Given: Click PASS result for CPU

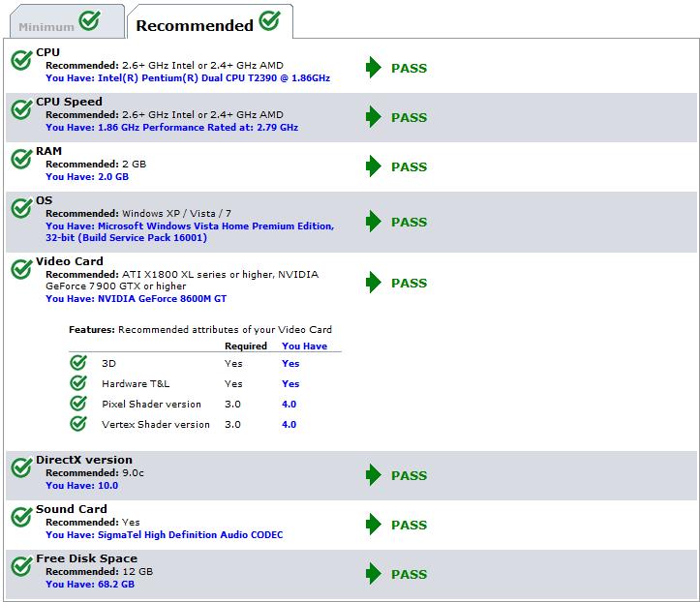Looking at the screenshot, I should click(x=409, y=69).
